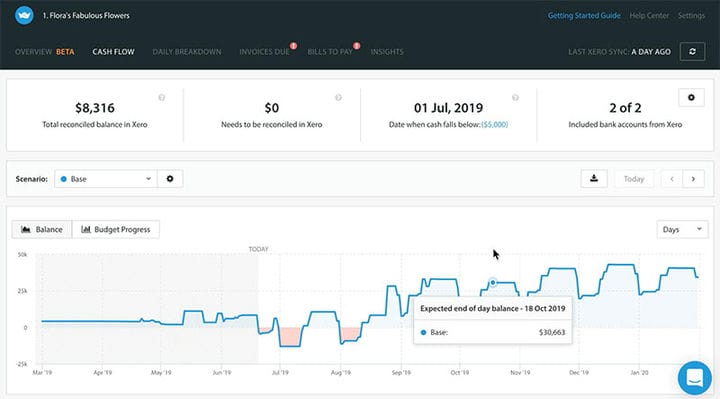Open the Overview Beta tab

[45, 51]
